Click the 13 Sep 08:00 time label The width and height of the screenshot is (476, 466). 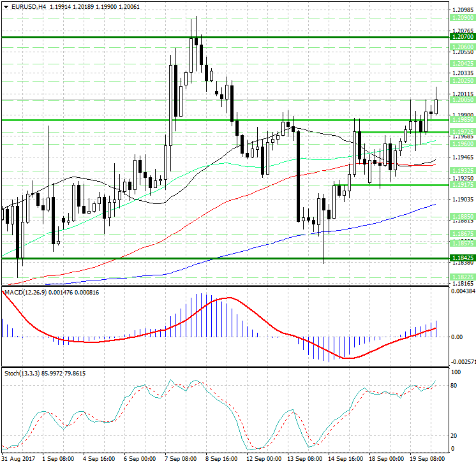[305, 459]
